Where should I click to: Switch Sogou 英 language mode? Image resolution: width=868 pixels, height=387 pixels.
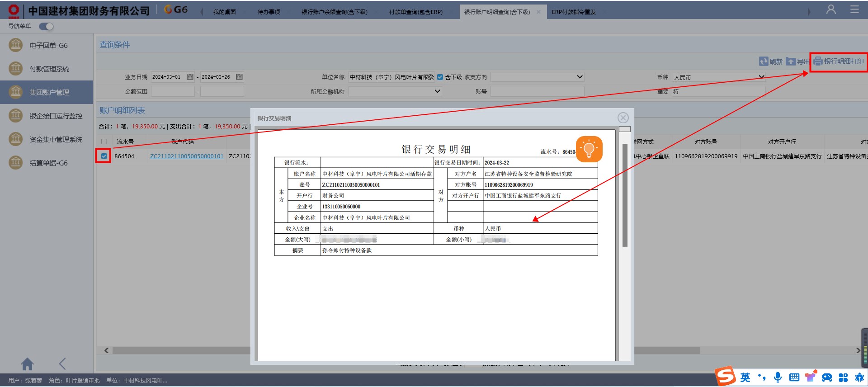(745, 377)
